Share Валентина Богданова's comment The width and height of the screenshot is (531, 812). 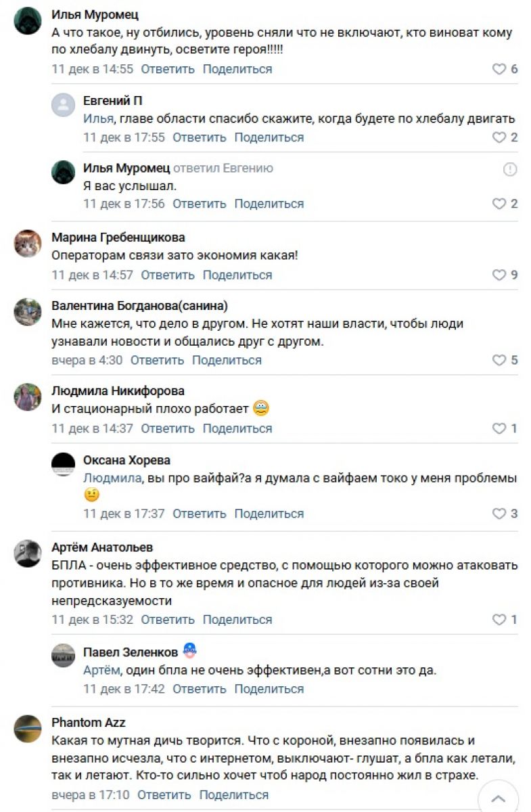pos(227,360)
